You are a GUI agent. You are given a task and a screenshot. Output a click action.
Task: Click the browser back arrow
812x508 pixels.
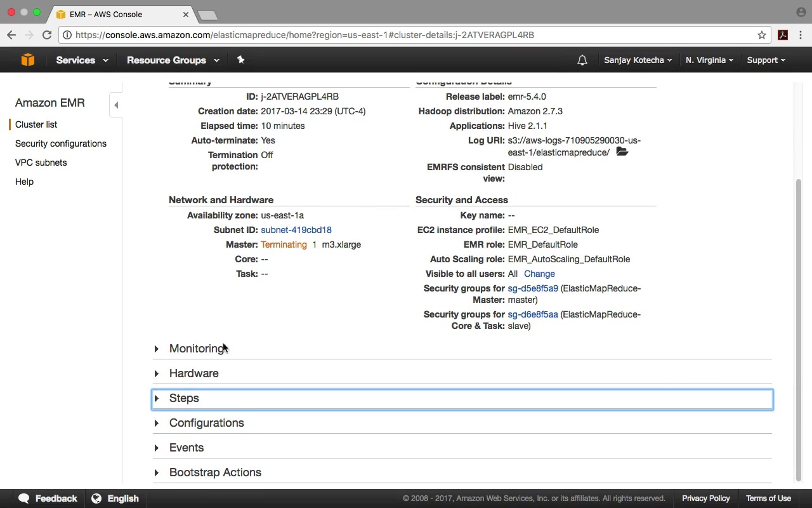click(x=11, y=35)
